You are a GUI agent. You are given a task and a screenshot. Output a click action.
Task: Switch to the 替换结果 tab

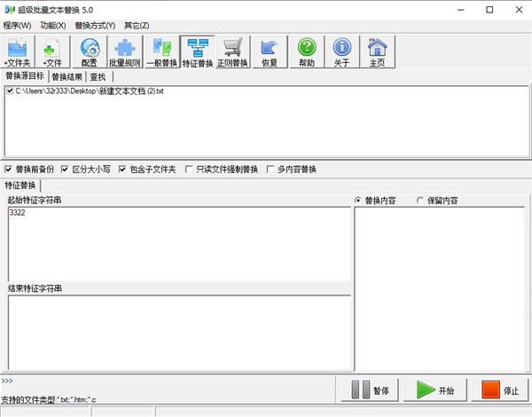tap(66, 76)
